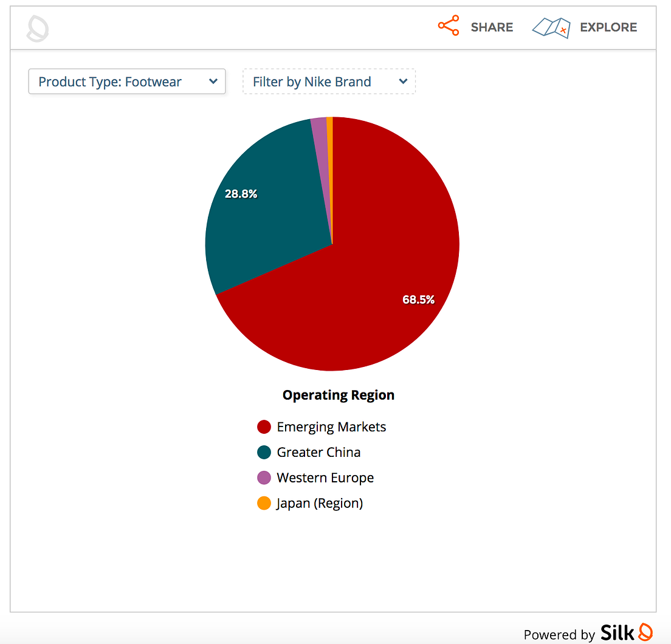Click the purple Western Europe pie slice

click(x=322, y=149)
